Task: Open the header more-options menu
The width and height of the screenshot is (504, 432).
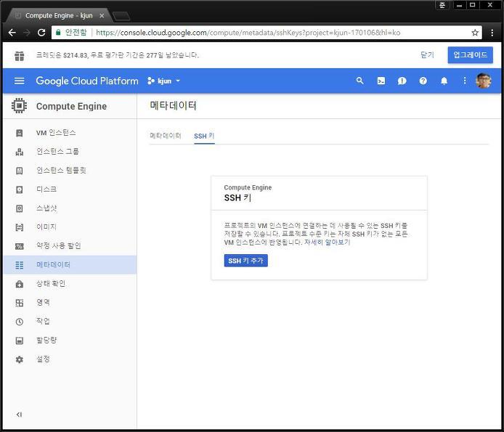Action: pos(465,81)
